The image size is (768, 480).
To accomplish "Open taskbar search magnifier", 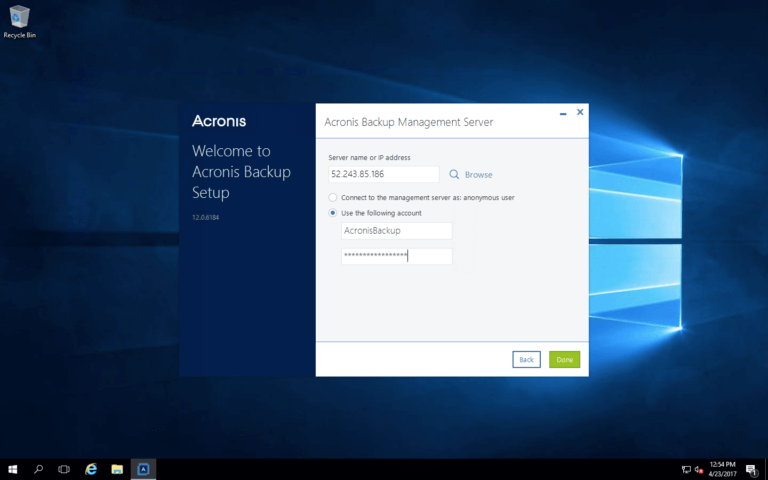I will 38,469.
